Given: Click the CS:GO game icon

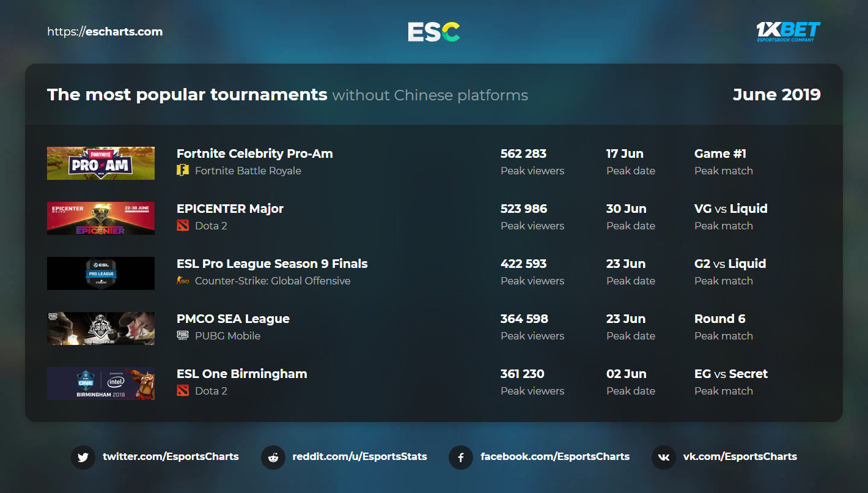Looking at the screenshot, I should tap(183, 281).
